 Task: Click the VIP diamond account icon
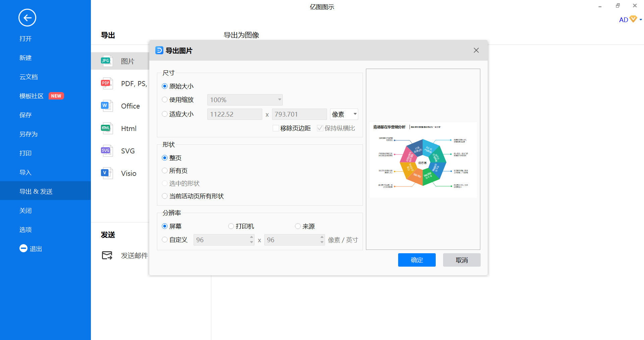click(x=633, y=19)
